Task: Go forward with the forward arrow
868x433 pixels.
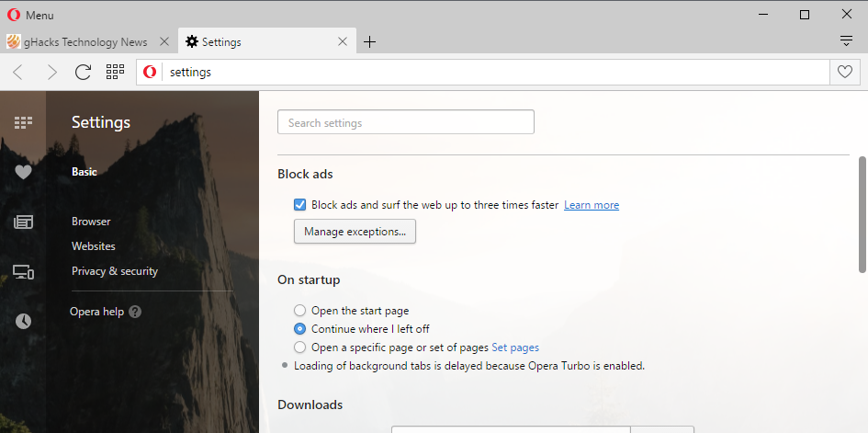Action: click(x=52, y=72)
